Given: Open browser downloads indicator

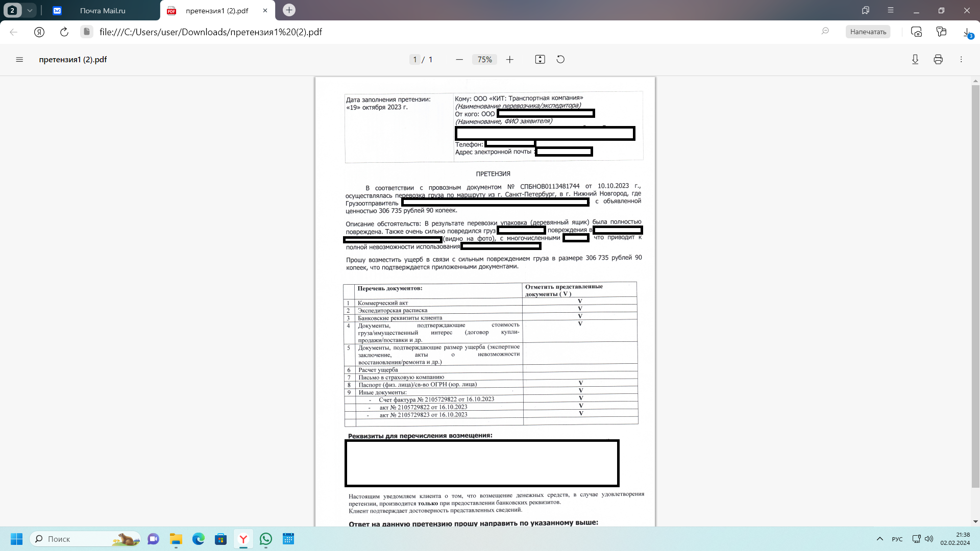Looking at the screenshot, I should point(967,32).
